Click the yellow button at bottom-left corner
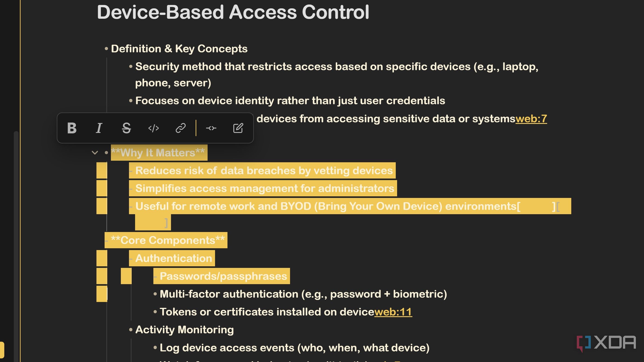Screen dimensions: 644x362 [2, 349]
